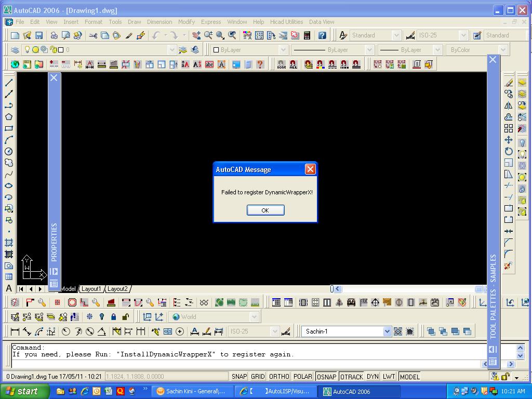Open Sachin Kini taskbar window
The width and height of the screenshot is (532, 399).
pos(192,392)
